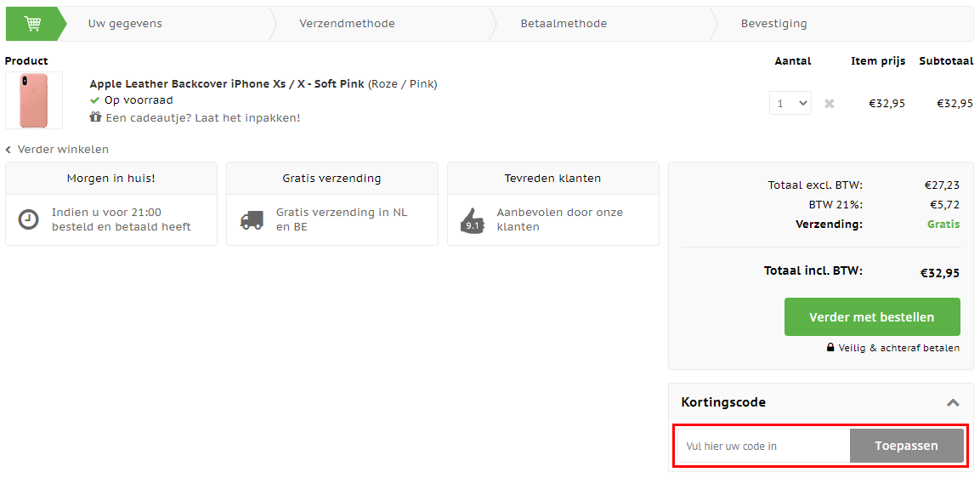This screenshot has height=478, width=980.
Task: Click the Item prijs column header
Action: pos(878,61)
